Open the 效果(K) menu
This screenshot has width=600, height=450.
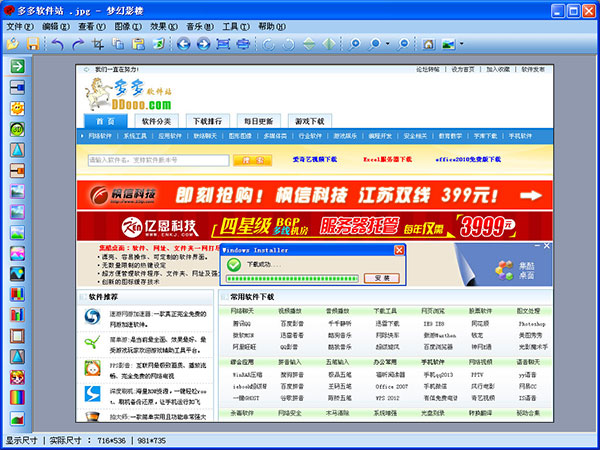[x=164, y=27]
